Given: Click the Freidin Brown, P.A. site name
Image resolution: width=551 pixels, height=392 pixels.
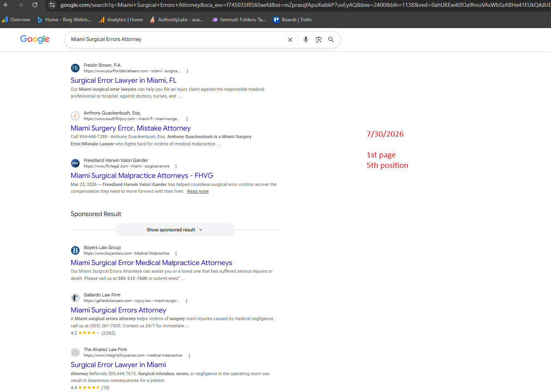Looking at the screenshot, I should 102,65.
